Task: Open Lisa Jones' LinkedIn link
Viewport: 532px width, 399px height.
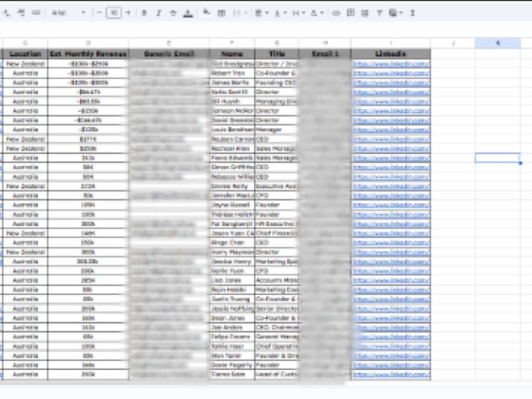Action: [x=391, y=280]
